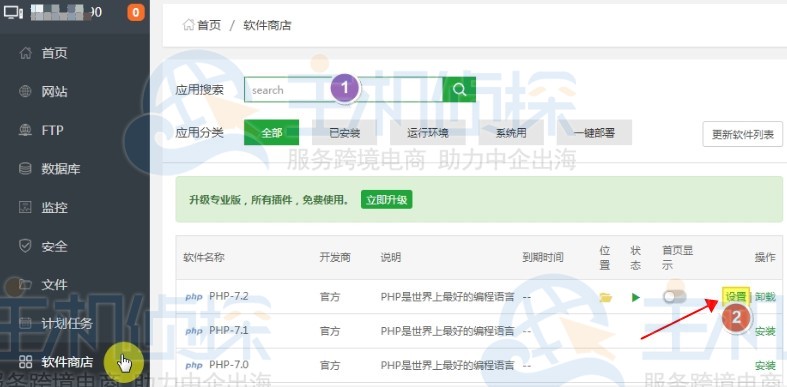Open 计划任务 in the sidebar

[67, 324]
